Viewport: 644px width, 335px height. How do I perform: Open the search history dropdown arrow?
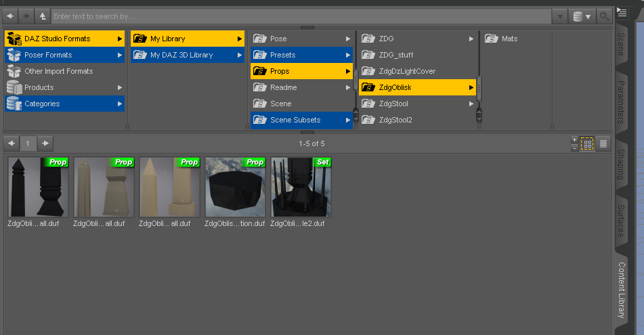click(560, 16)
